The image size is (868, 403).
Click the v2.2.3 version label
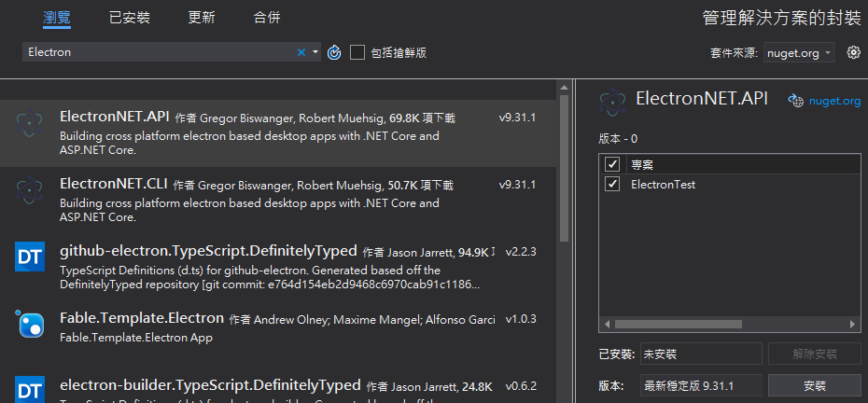tap(521, 252)
